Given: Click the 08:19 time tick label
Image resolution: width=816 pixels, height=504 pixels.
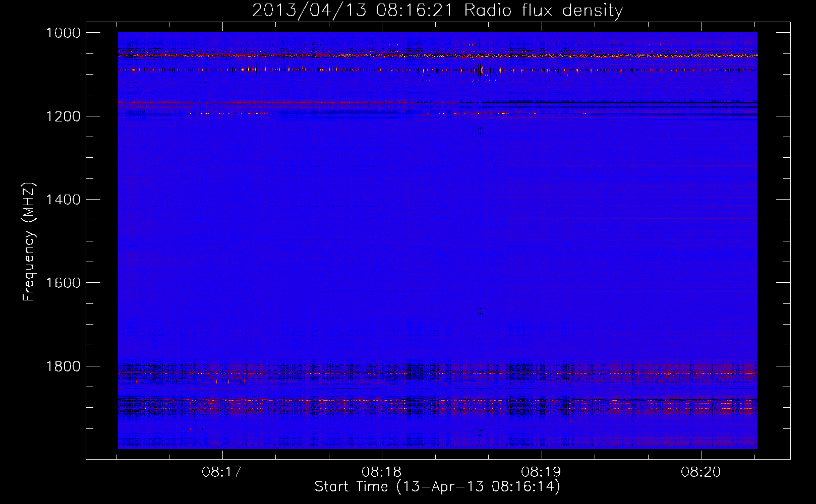Looking at the screenshot, I should point(541,472).
